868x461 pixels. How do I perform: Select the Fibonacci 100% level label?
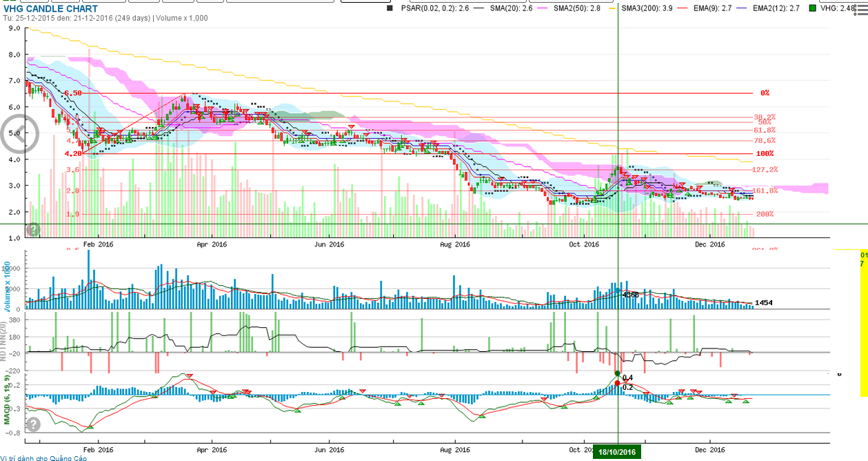(x=765, y=153)
